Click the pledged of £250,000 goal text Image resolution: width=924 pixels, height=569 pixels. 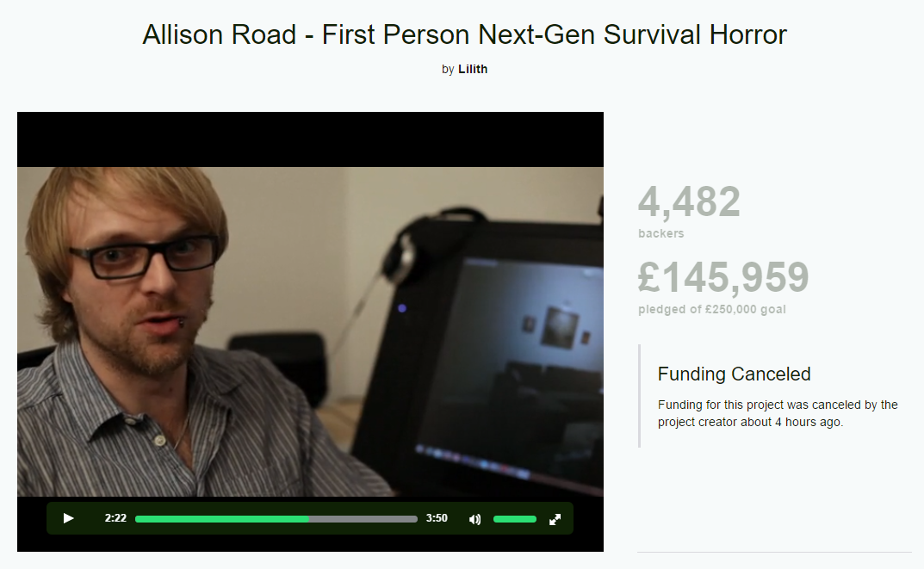[712, 309]
